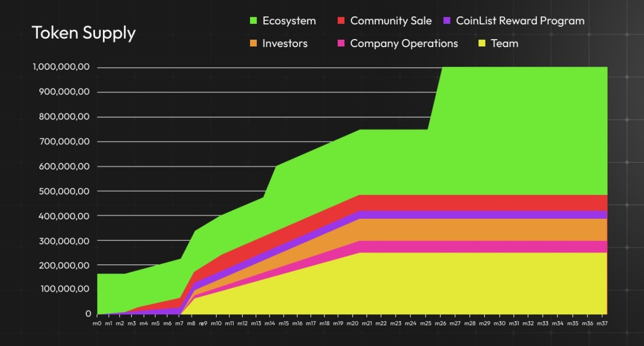The width and height of the screenshot is (644, 346).
Task: Click the purple CoinList Reward Program swatch
Action: coord(447,21)
